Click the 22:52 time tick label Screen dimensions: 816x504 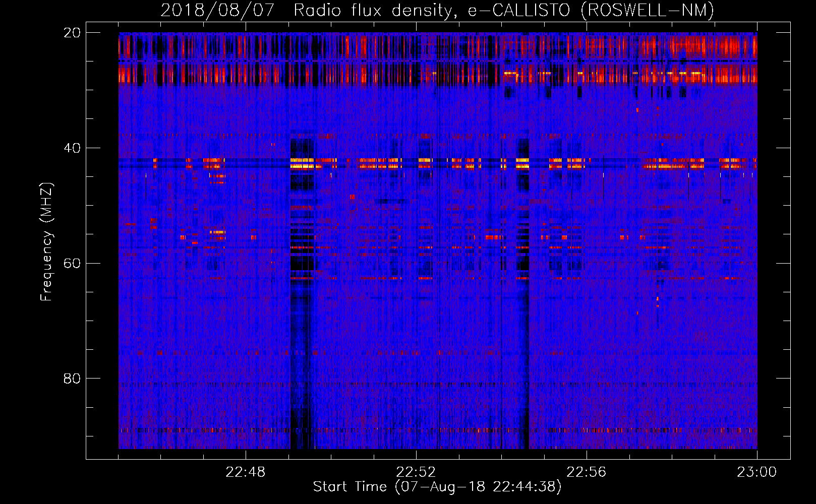coord(416,472)
